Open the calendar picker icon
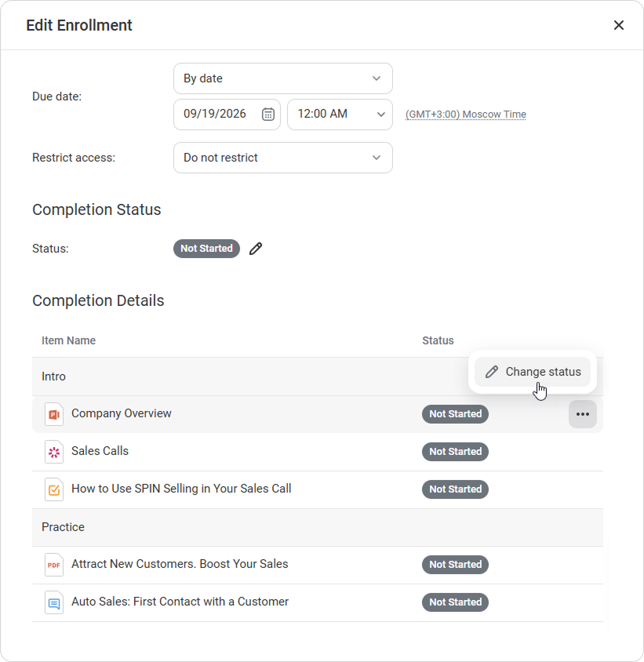 [x=267, y=114]
